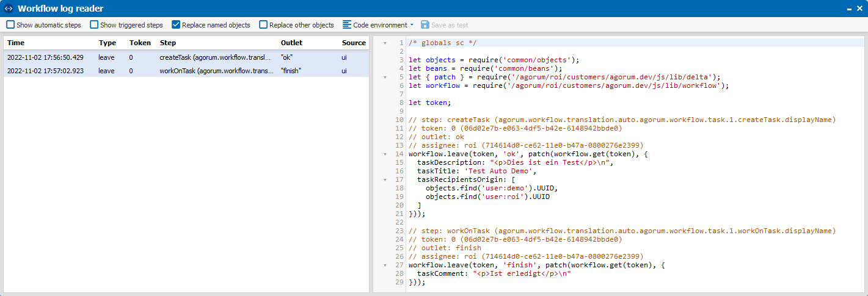
Task: Enable Show triggered steps checkbox
Action: (94, 25)
